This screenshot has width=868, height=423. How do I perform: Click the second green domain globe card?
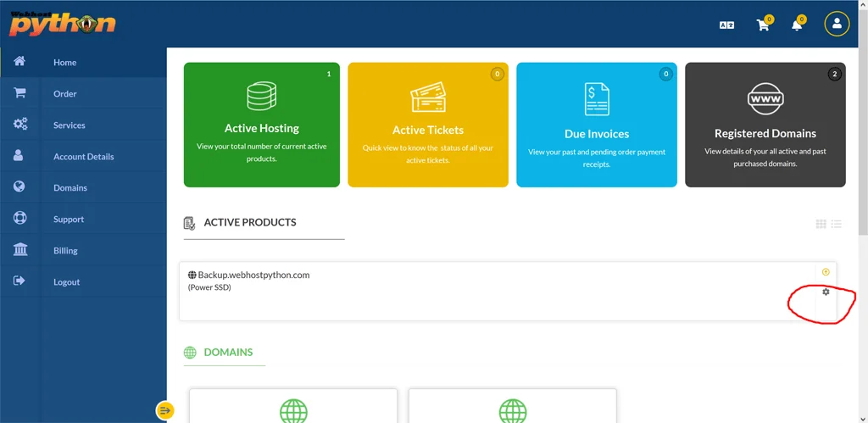pos(513,405)
